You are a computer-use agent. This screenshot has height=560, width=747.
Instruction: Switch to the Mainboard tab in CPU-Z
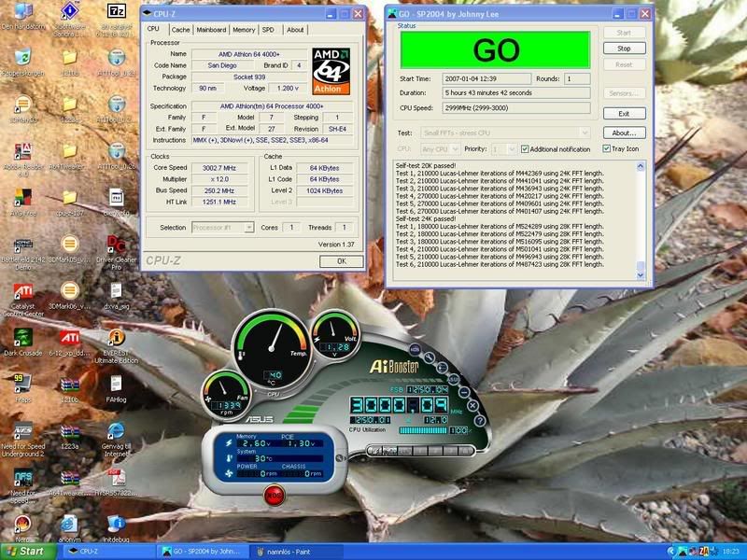[211, 30]
